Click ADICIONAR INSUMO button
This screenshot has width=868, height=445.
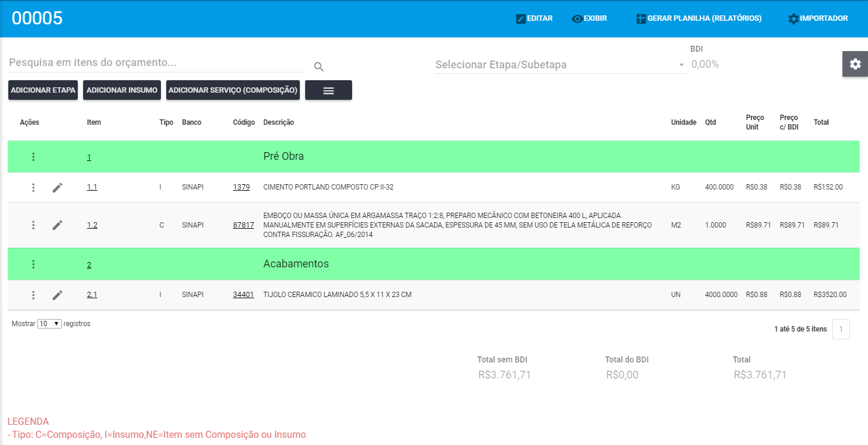122,90
